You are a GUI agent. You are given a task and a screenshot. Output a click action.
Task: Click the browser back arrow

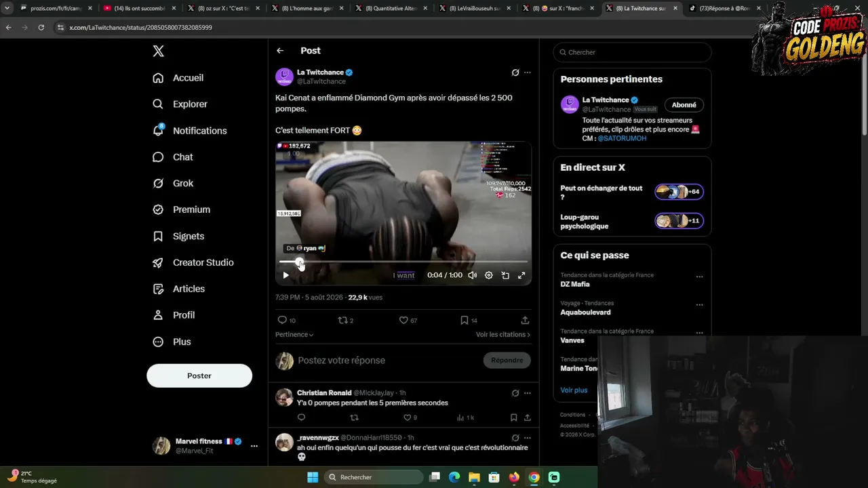tap(9, 27)
